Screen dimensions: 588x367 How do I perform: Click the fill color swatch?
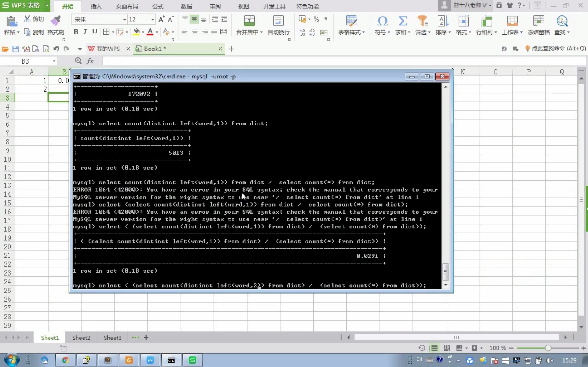pos(136,32)
